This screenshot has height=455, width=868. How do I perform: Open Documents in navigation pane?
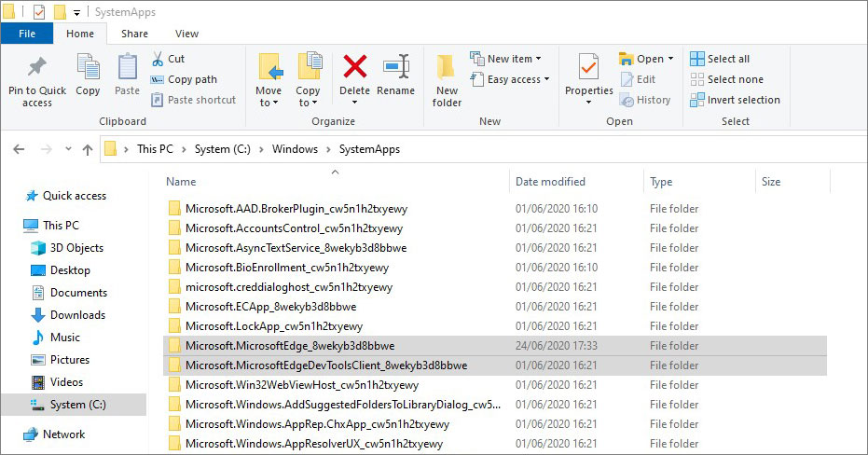tap(69, 292)
